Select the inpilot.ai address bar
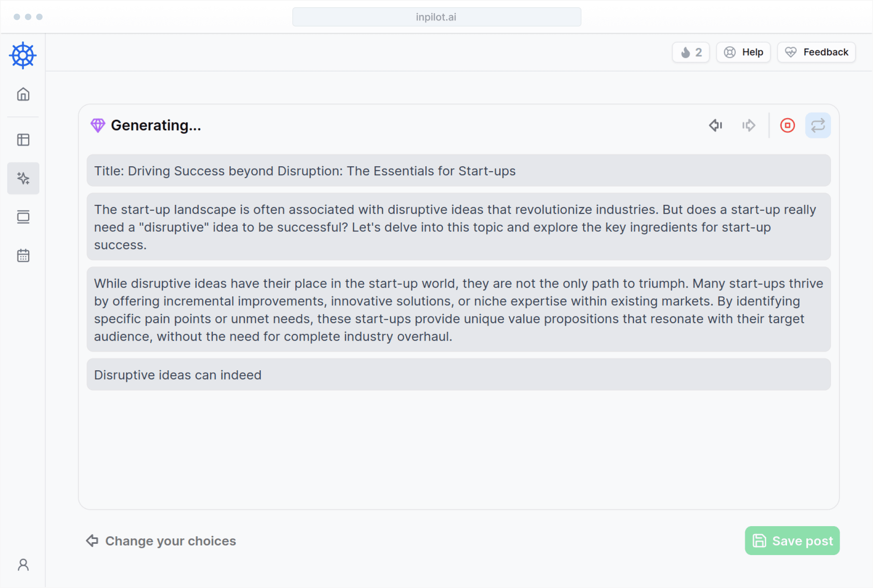Screen dimensions: 873x588 coord(436,16)
